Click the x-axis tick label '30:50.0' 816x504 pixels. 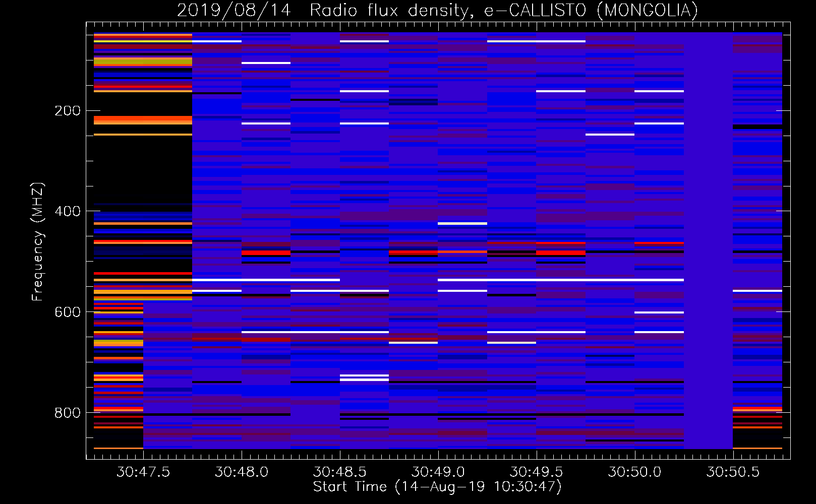click(634, 472)
